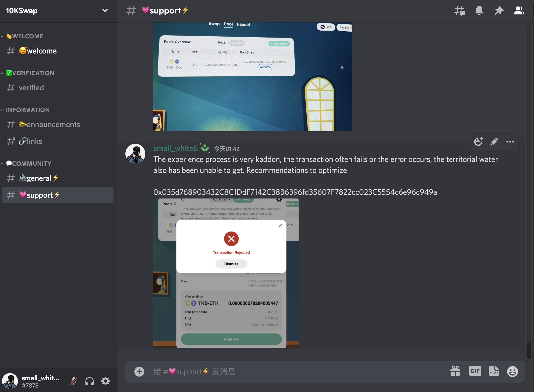This screenshot has height=392, width=534.
Task: Click the hash icon beside support header
Action: pyautogui.click(x=131, y=11)
